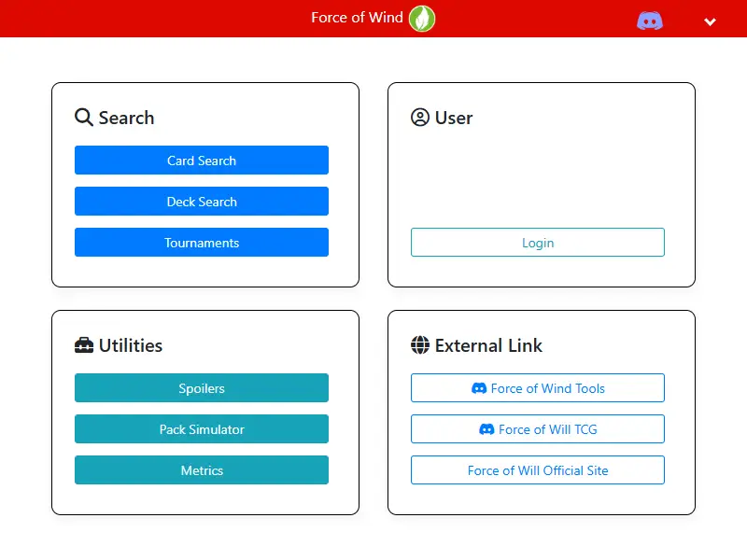The height and width of the screenshot is (560, 747).
Task: Click the Discord icon in Force of Will TCG button
Action: tap(486, 429)
